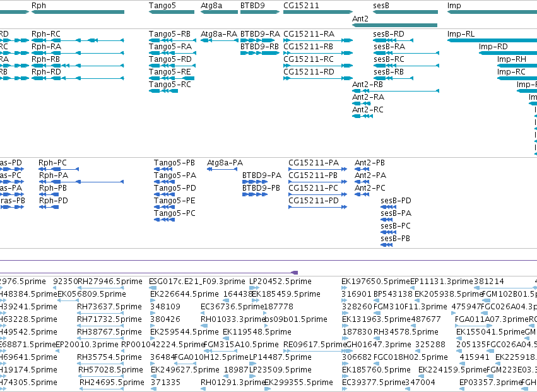
Task: Open Atg8a-RA transcript label
Action: click(x=219, y=34)
